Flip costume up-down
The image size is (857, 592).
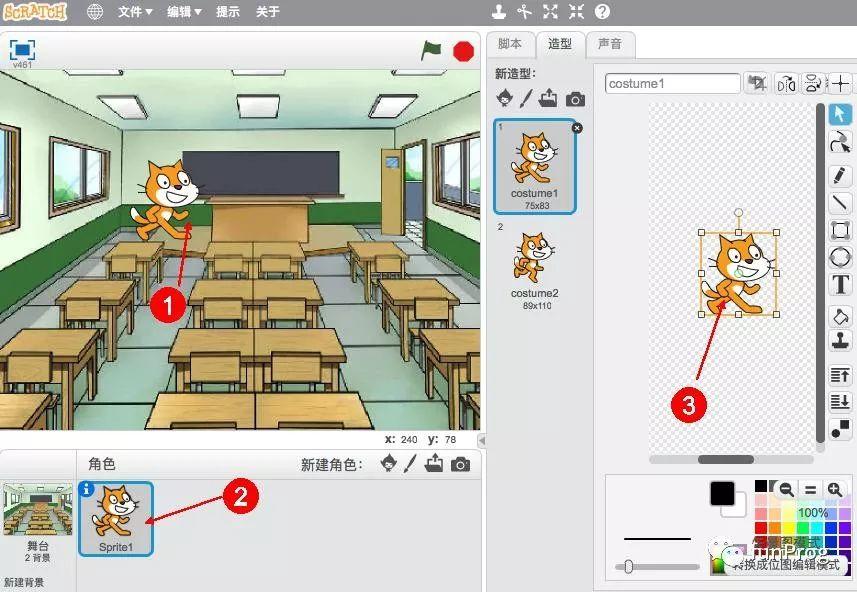(813, 84)
